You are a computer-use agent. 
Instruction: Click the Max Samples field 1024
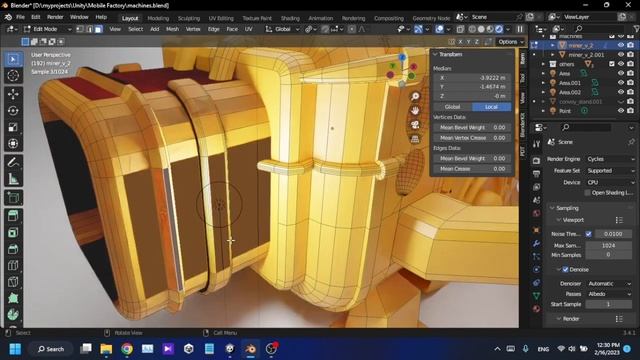(x=608, y=245)
